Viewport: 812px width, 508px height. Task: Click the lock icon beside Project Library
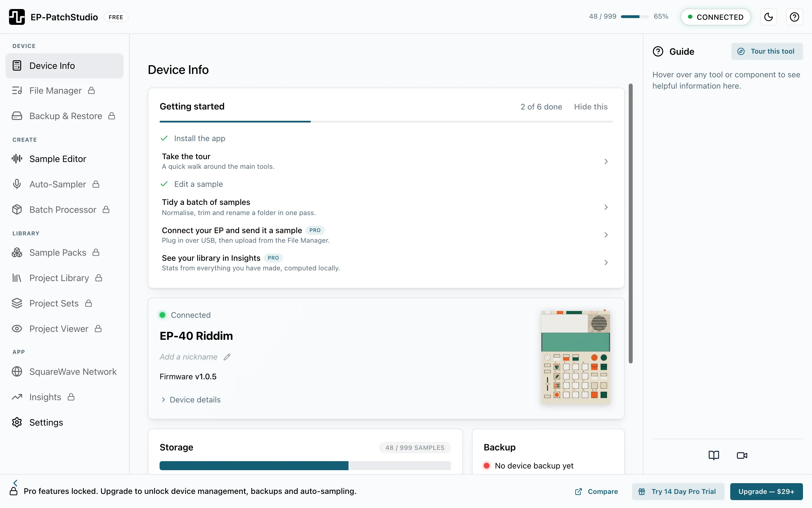coord(99,277)
